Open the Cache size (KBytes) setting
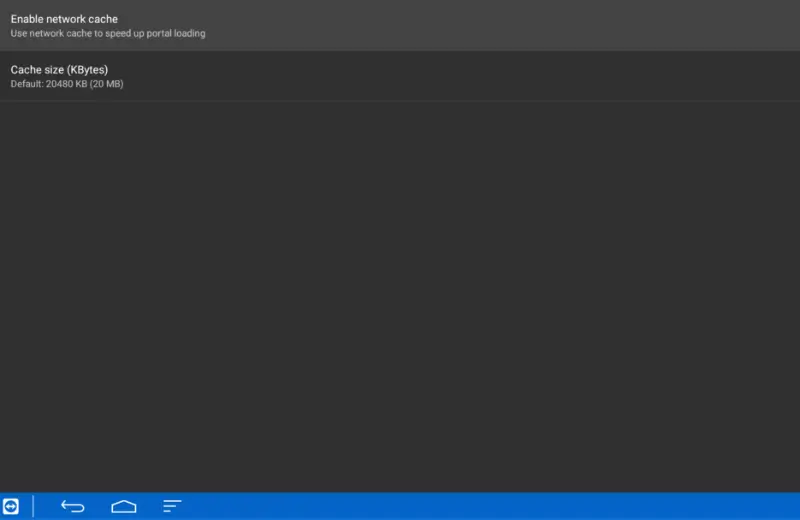The height and width of the screenshot is (520, 800). click(x=400, y=76)
